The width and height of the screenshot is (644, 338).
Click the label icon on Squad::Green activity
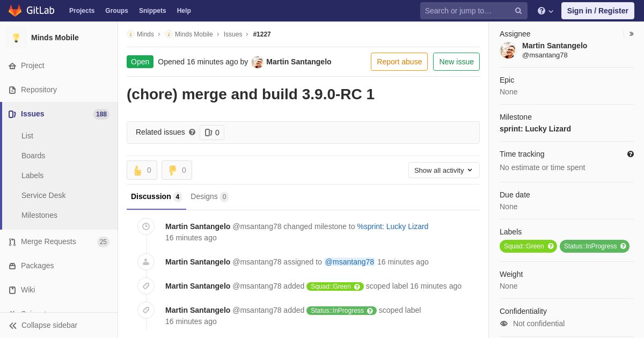pyautogui.click(x=146, y=286)
